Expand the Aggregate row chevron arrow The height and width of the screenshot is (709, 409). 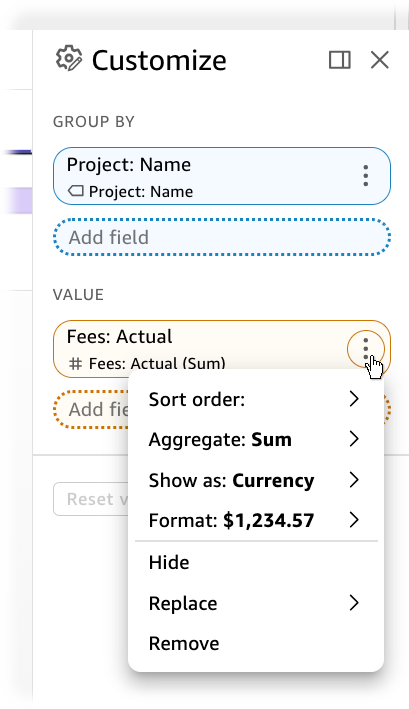(354, 439)
